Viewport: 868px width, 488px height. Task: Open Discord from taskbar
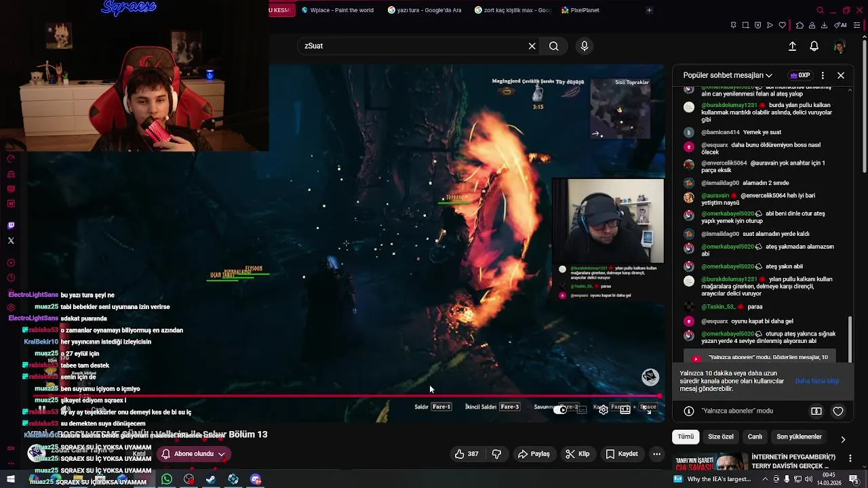tap(256, 480)
